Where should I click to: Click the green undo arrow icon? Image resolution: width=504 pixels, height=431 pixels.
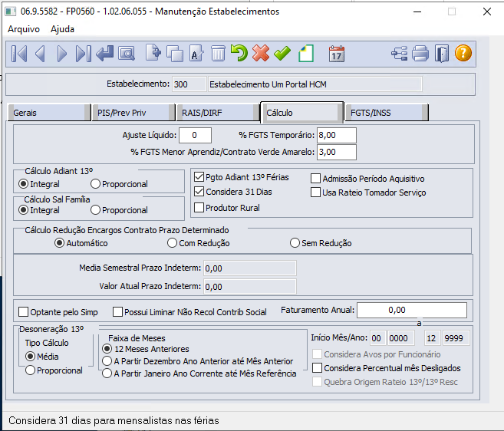(x=239, y=54)
